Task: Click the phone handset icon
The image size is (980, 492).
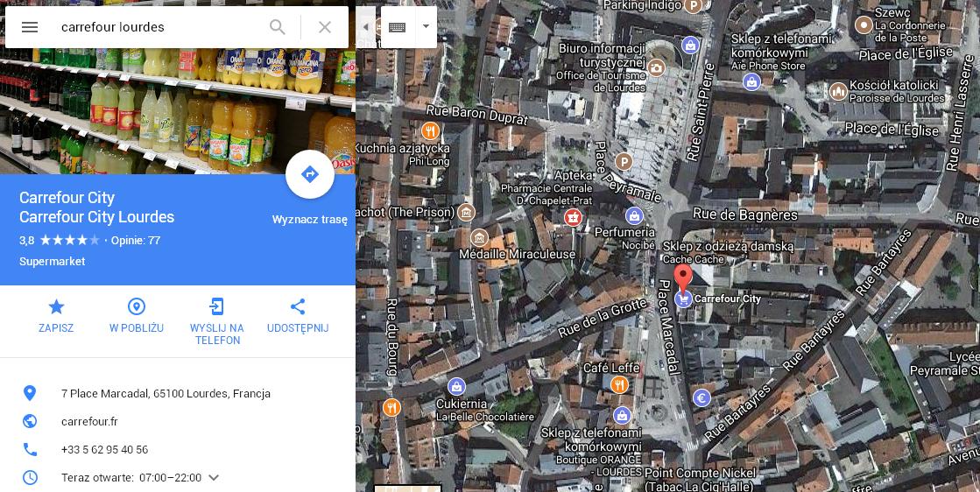Action: tap(30, 450)
